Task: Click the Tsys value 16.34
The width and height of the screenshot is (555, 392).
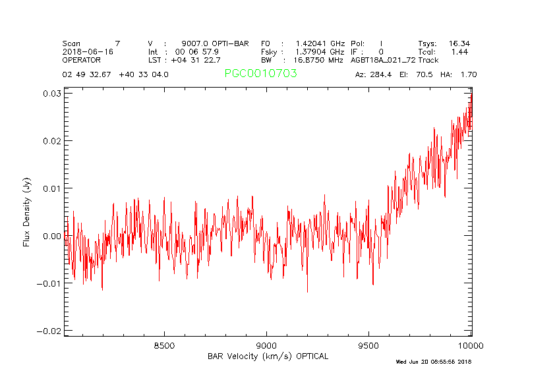Action: pyautogui.click(x=459, y=43)
